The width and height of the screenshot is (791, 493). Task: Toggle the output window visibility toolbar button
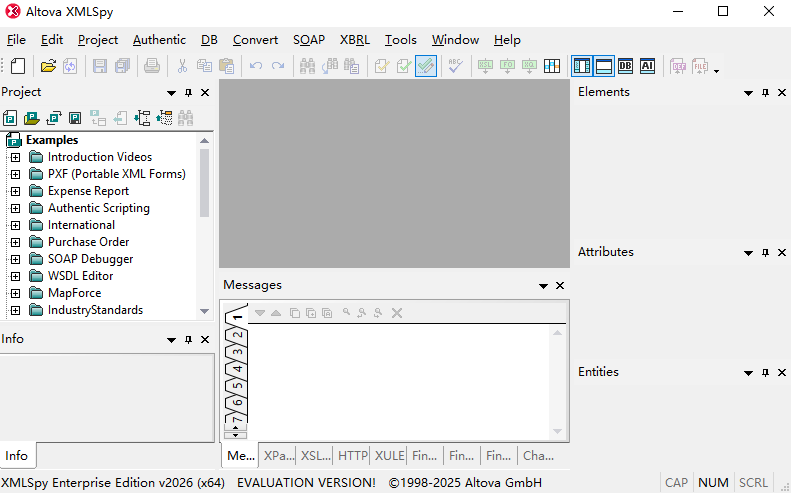[x=604, y=66]
